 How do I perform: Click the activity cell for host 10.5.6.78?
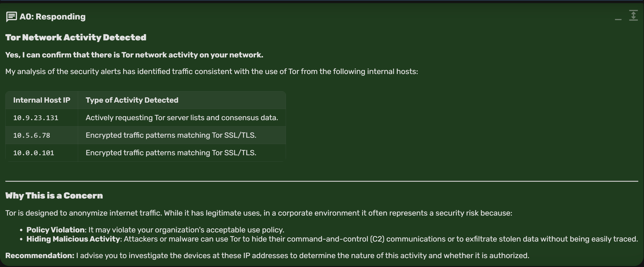(x=171, y=135)
